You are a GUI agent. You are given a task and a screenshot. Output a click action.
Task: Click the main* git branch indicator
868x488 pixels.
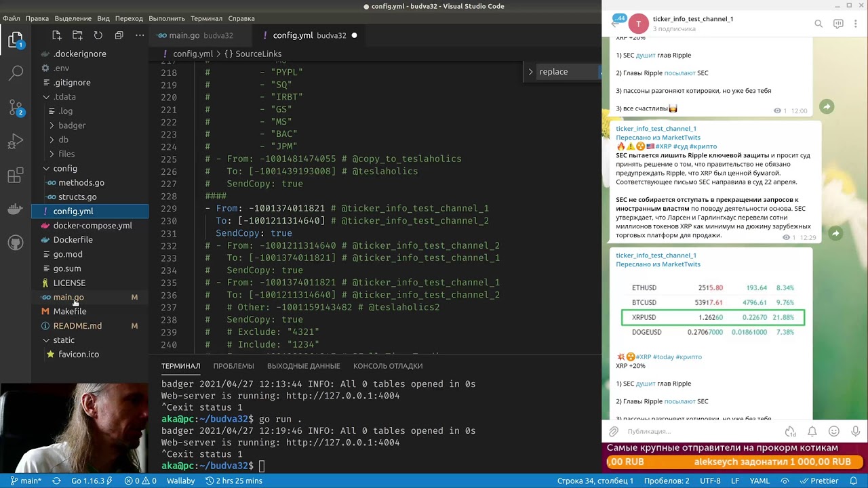[x=26, y=481]
